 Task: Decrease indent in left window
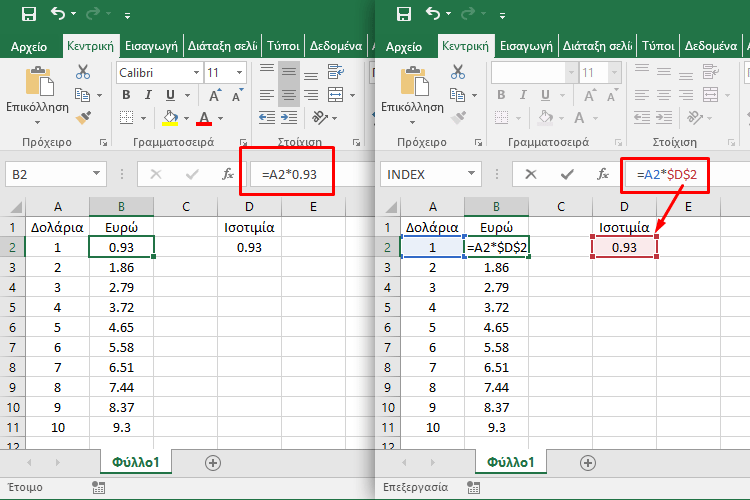267,118
